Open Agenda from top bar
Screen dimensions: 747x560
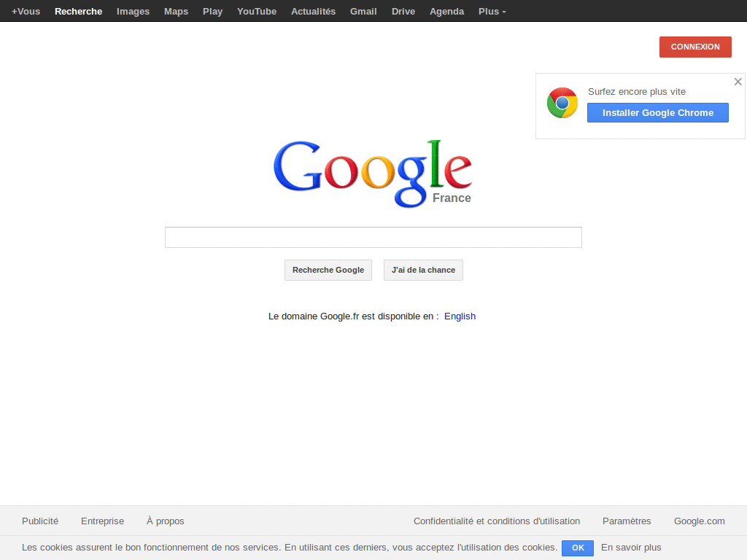(446, 12)
